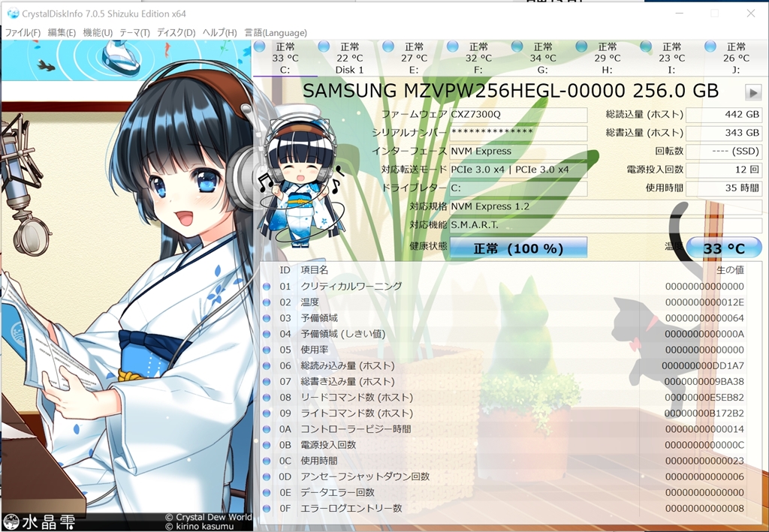
Task: Select raw value 0000000009BA38
Action: point(704,381)
